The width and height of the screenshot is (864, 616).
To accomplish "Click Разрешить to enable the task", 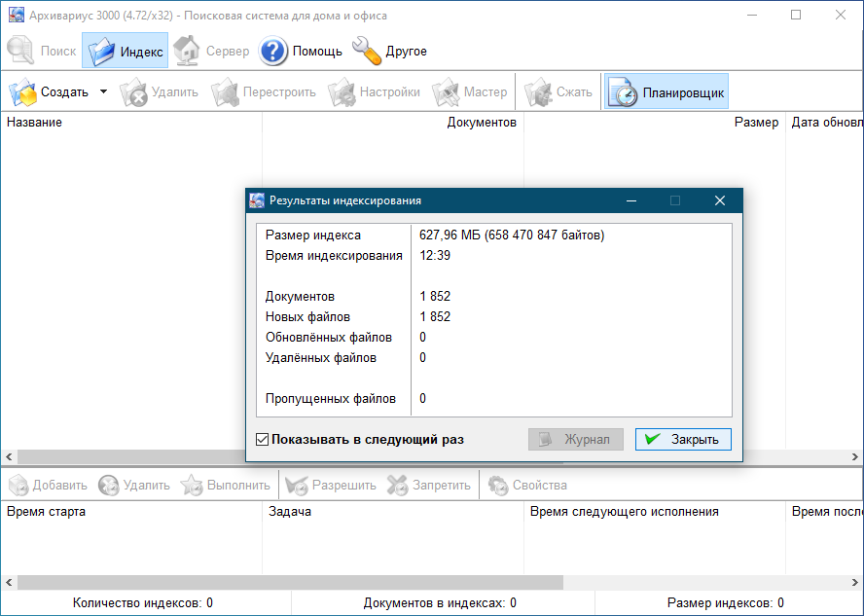I will click(331, 486).
